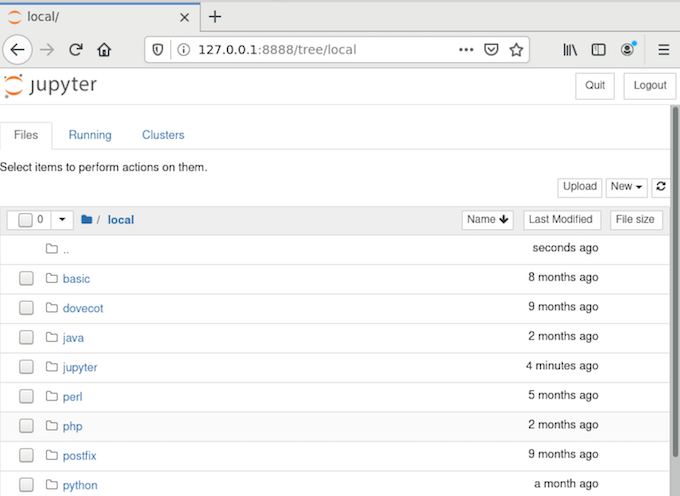
Task: Check the box for python folder
Action: (x=26, y=485)
